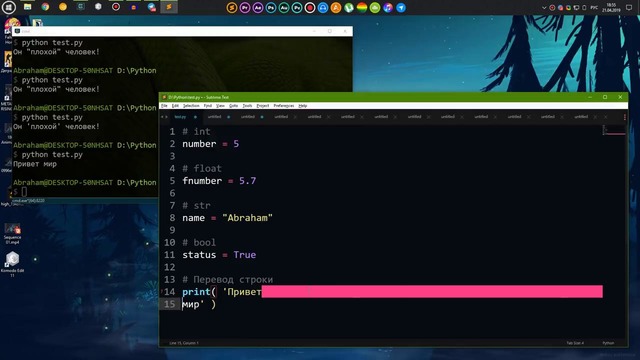The height and width of the screenshot is (360, 640).
Task: Open the After Effects (Ae) dock icon
Action: tap(258, 7)
